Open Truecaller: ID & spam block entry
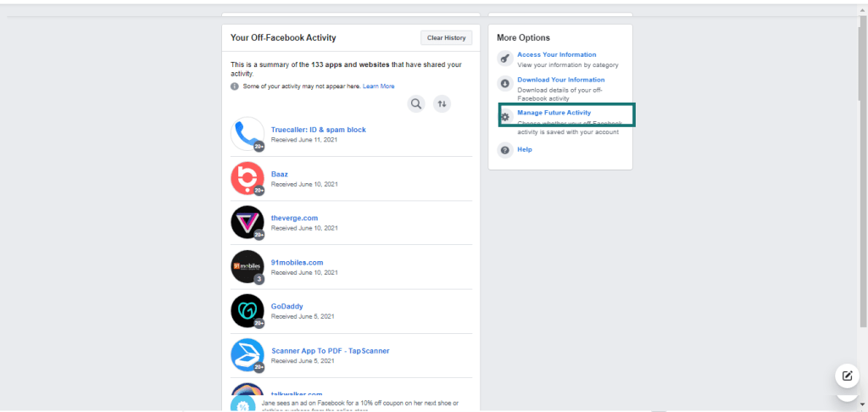 (x=319, y=130)
